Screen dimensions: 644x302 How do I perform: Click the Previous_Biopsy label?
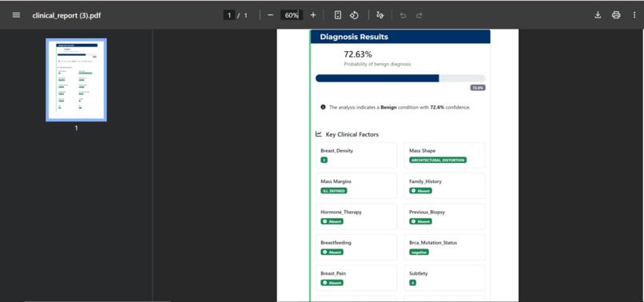[x=427, y=212]
